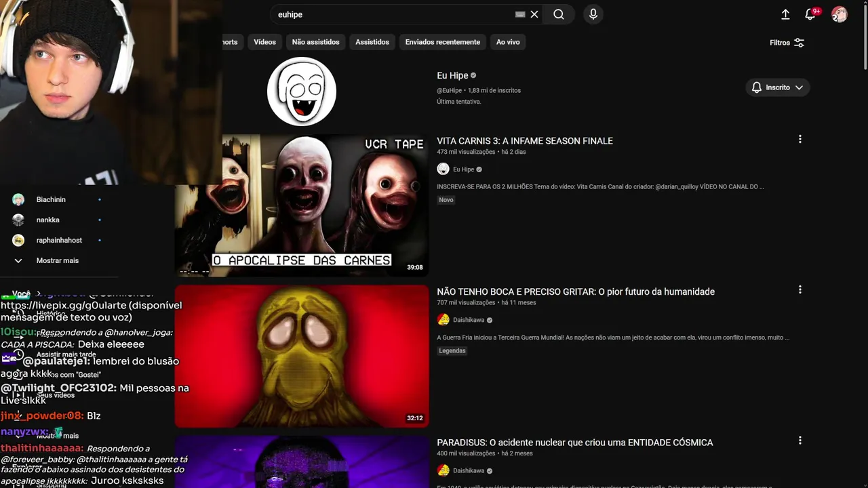Click Daishikawa channel name under NÃO TENHO BOCA
868x488 pixels.
click(x=469, y=320)
